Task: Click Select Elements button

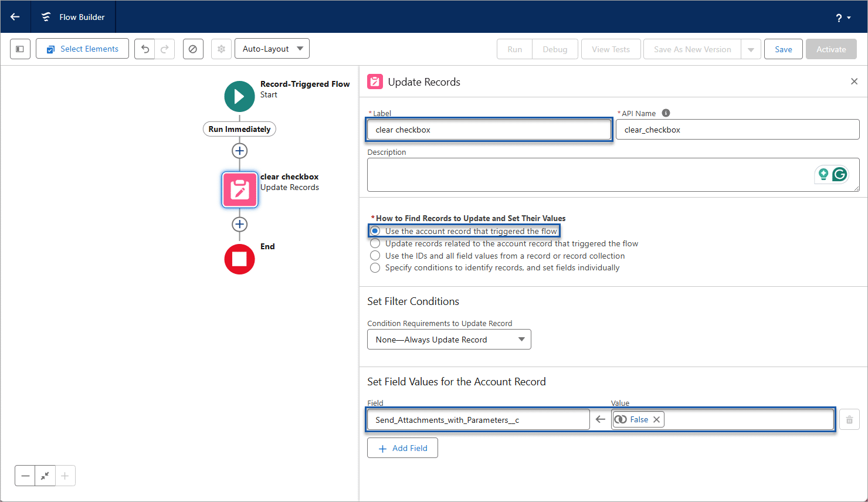Action: pyautogui.click(x=82, y=49)
